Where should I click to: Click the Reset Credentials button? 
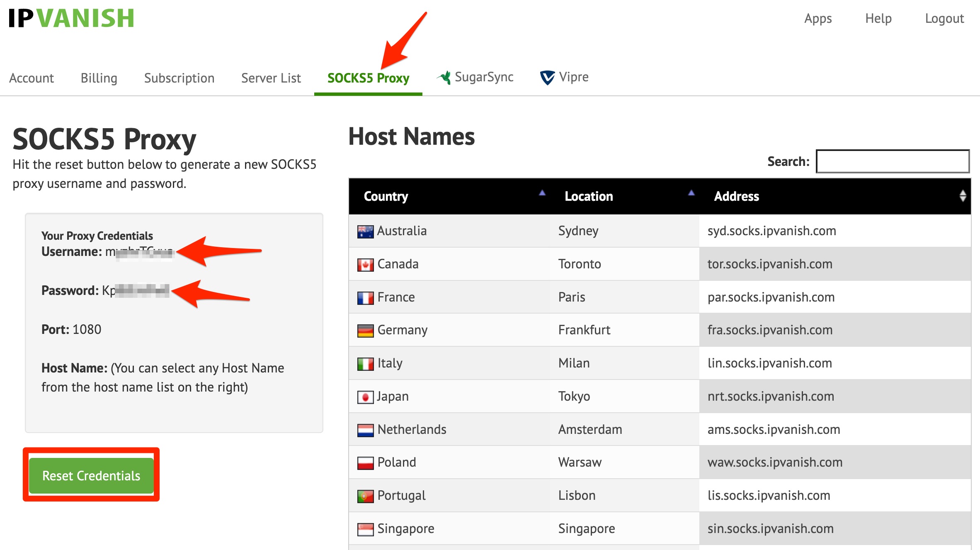click(x=91, y=475)
